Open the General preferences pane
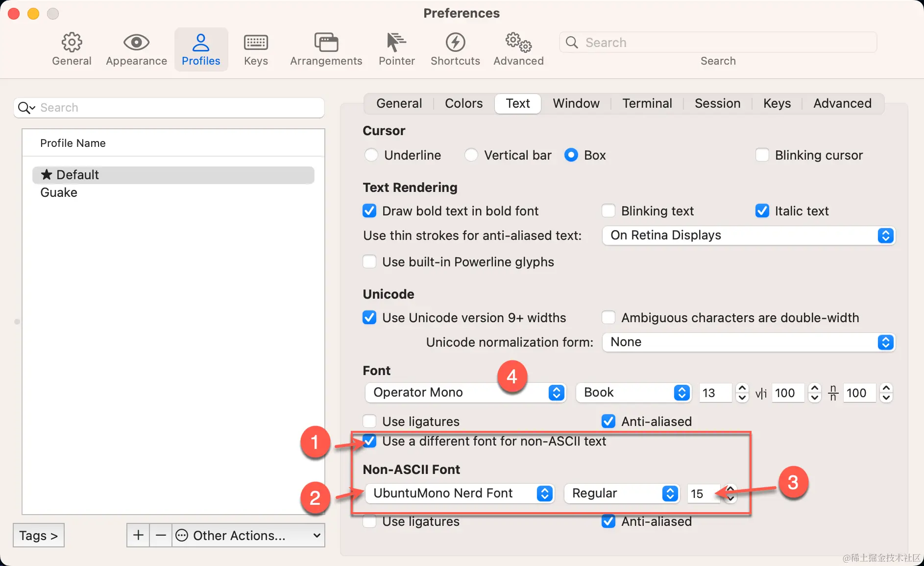Viewport: 924px width, 566px height. (x=72, y=49)
